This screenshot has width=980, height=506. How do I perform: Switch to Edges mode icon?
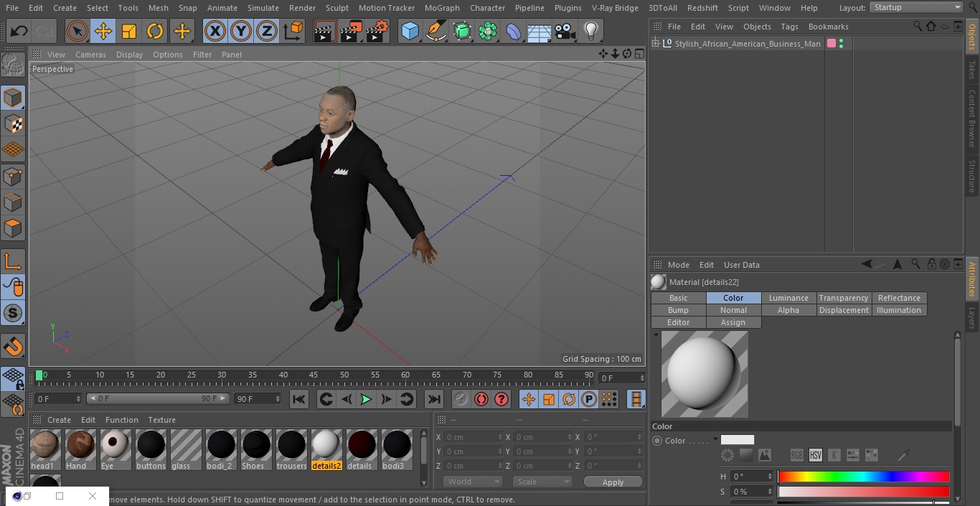click(x=13, y=202)
